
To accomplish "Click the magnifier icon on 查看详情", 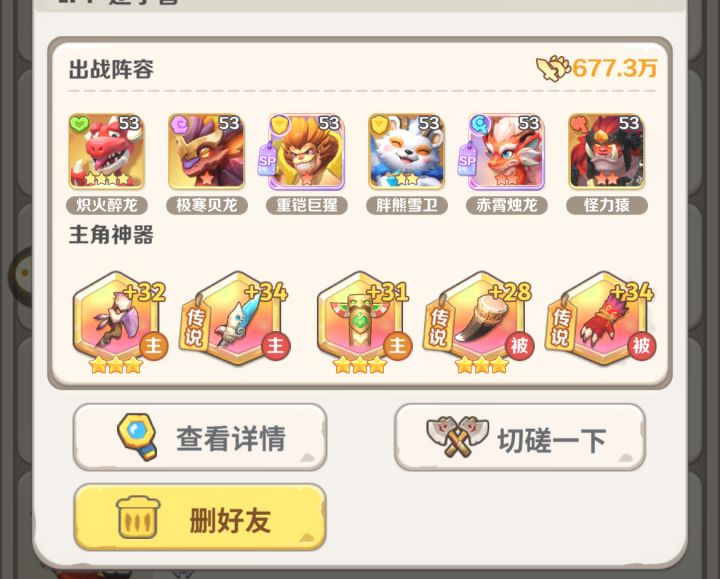I will click(137, 437).
